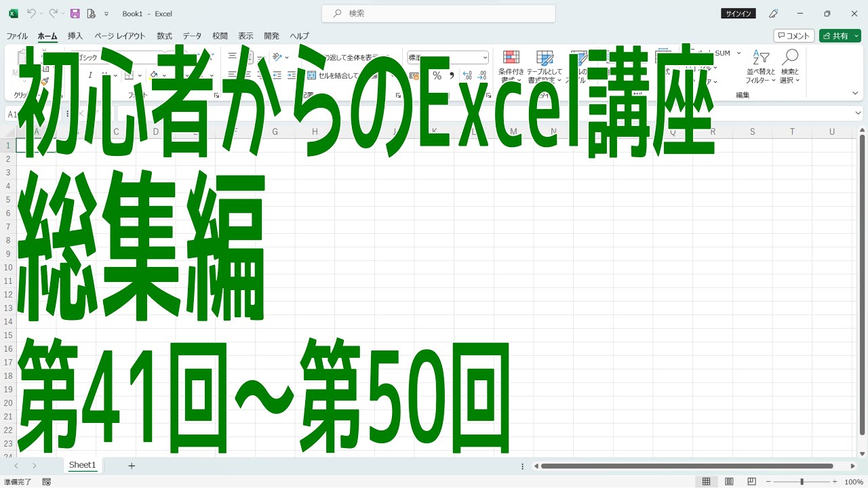Switch to the データ tab
Image resolution: width=868 pixels, height=488 pixels.
tap(192, 36)
